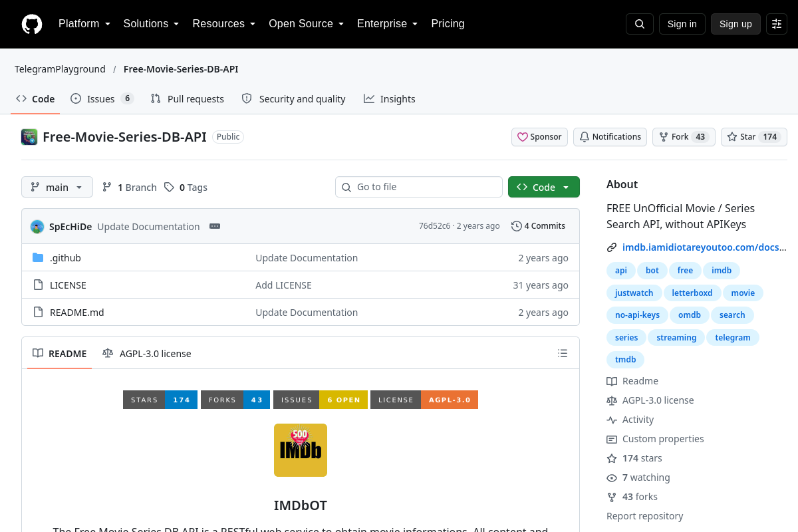The image size is (798, 532).
Task: Expand the Enterprise menu
Action: [x=388, y=24]
